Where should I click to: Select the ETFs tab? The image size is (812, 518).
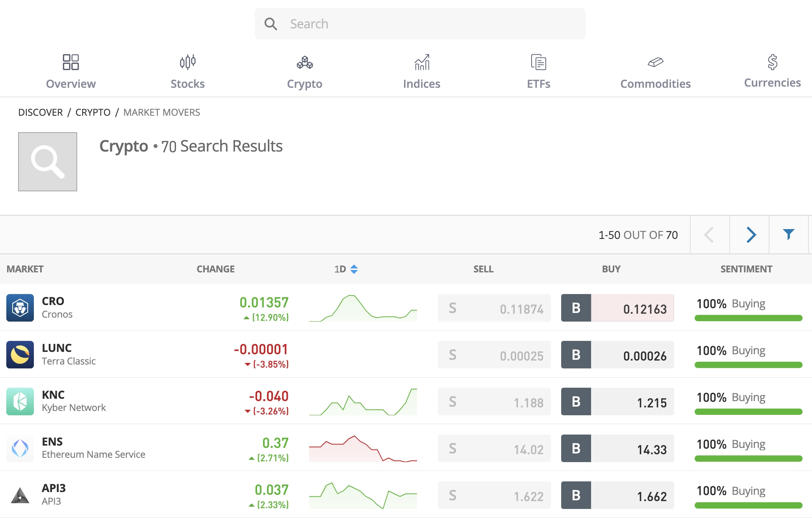(x=538, y=72)
